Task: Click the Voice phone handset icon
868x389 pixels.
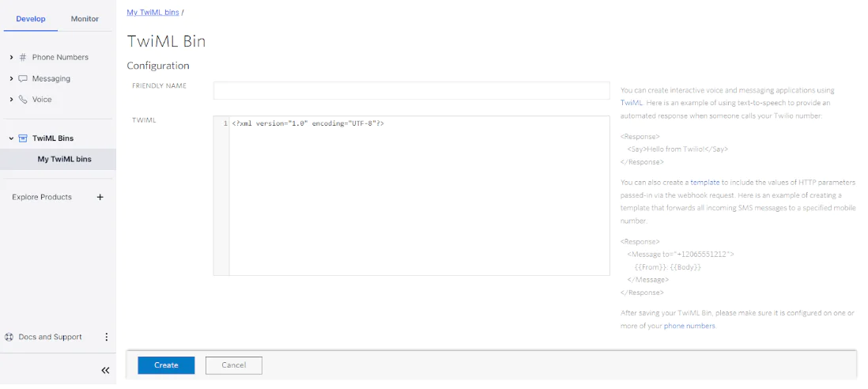Action: (x=23, y=100)
